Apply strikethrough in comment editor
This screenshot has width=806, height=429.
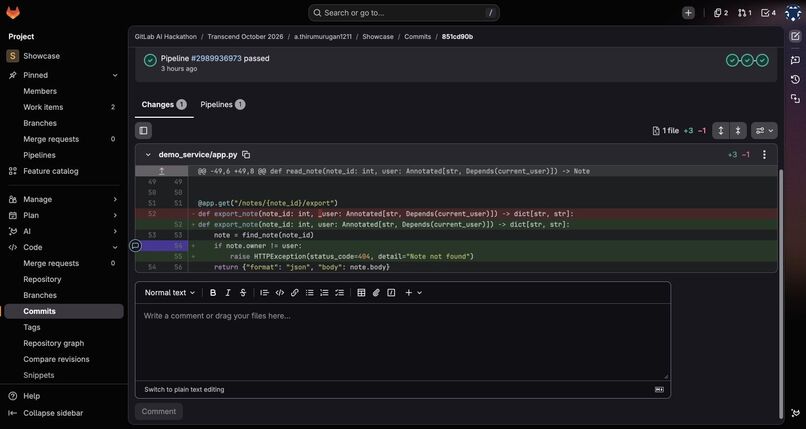pos(243,292)
